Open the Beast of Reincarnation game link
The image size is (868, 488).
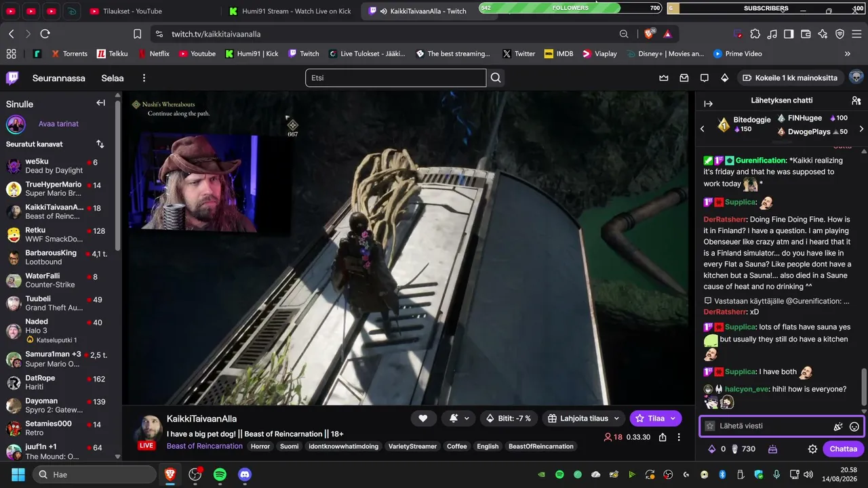205,446
